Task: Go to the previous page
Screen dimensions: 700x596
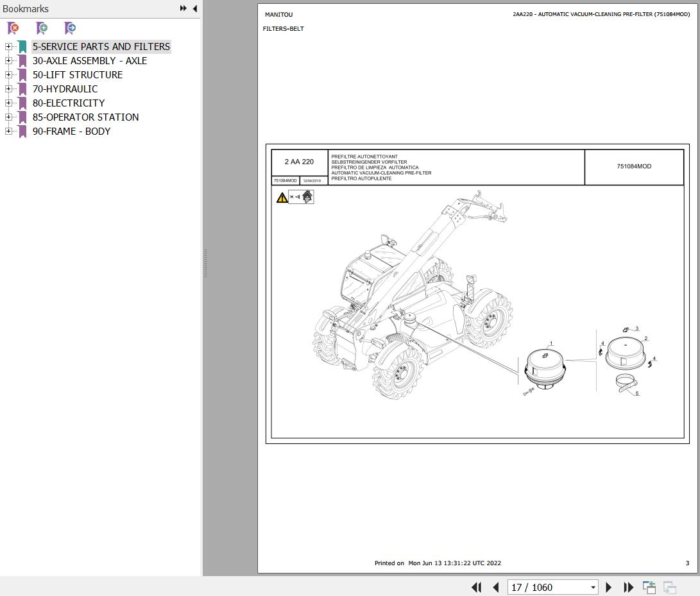Action: (x=495, y=587)
